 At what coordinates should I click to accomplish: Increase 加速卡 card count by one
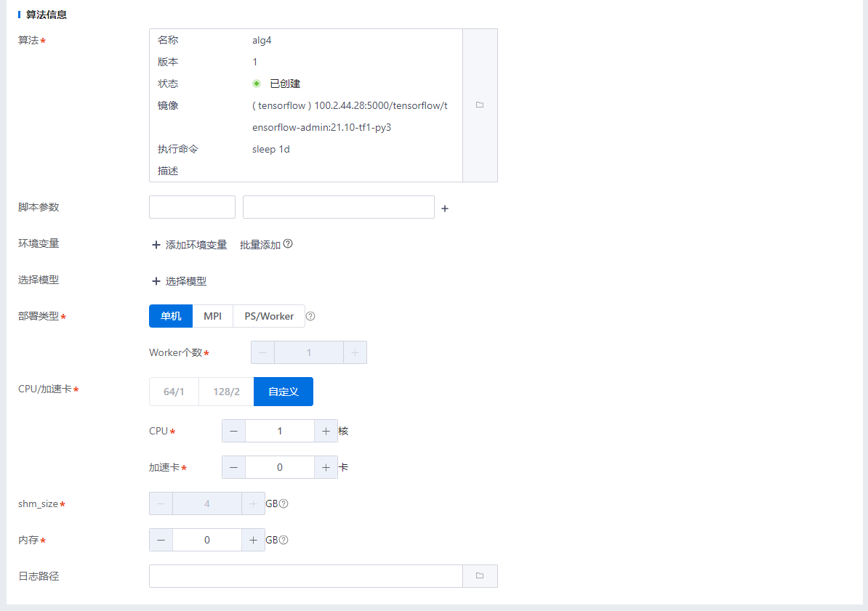click(326, 467)
